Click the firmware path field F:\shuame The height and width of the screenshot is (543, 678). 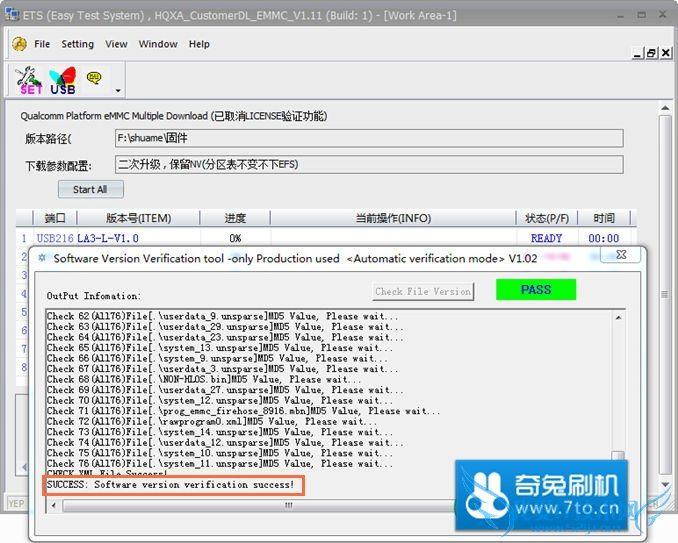pos(369,138)
